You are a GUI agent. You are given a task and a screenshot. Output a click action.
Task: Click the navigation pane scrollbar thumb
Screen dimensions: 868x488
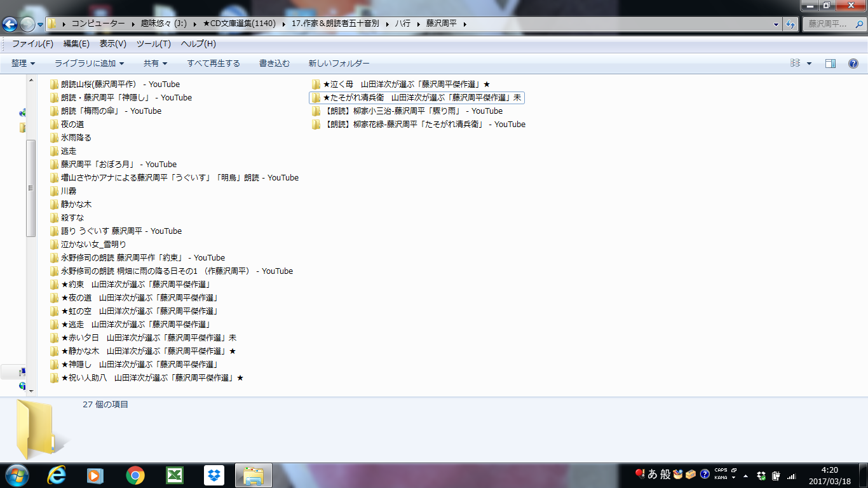click(x=31, y=188)
